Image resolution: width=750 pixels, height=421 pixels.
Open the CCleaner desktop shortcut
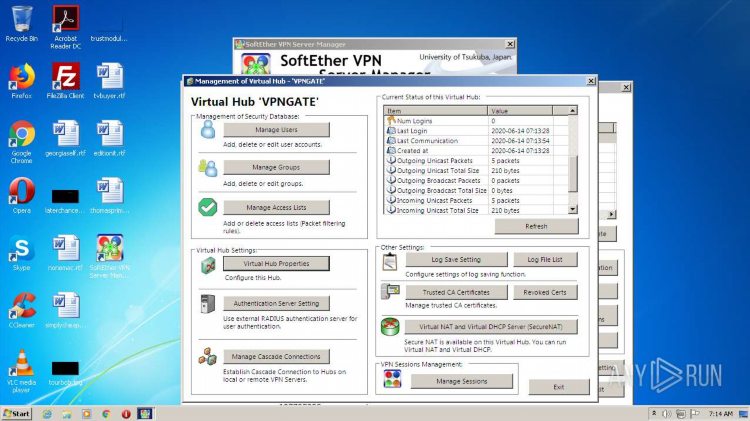tap(22, 310)
